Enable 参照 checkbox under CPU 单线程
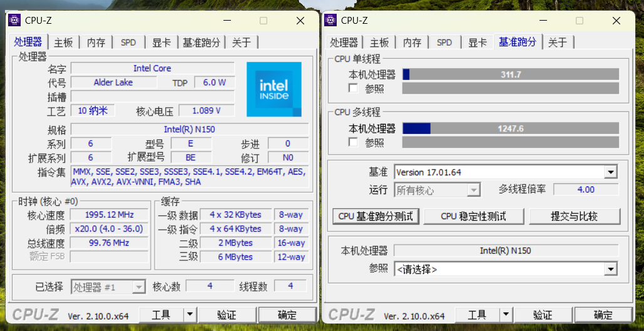This screenshot has height=331, width=644. point(353,88)
